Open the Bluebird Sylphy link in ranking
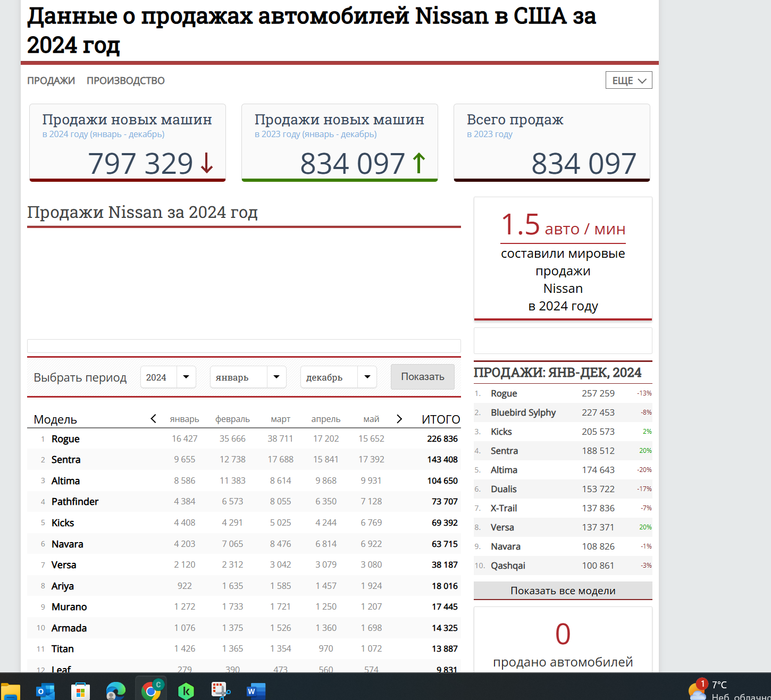This screenshot has height=700, width=771. point(523,412)
